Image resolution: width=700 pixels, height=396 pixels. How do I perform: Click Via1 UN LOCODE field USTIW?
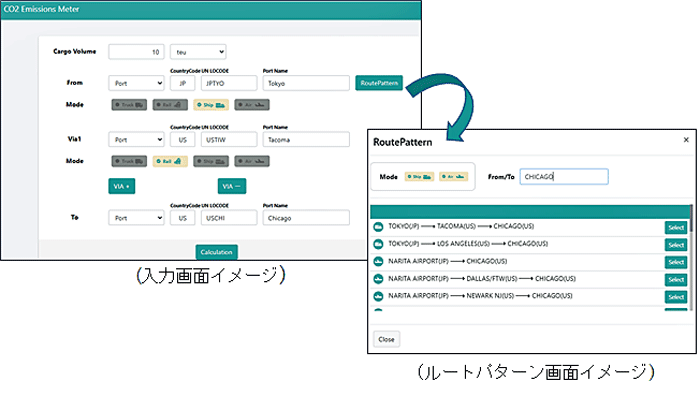(x=229, y=139)
